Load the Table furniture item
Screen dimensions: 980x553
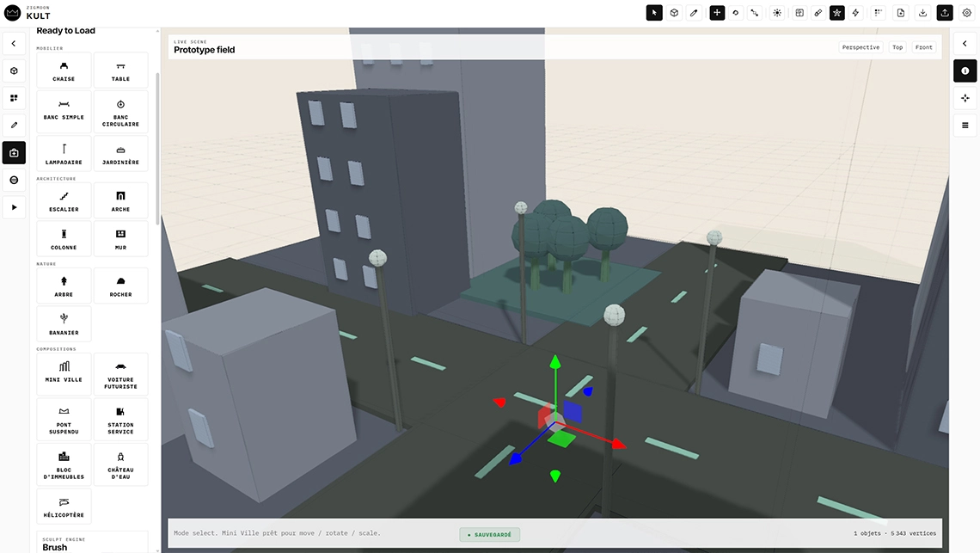click(x=120, y=70)
